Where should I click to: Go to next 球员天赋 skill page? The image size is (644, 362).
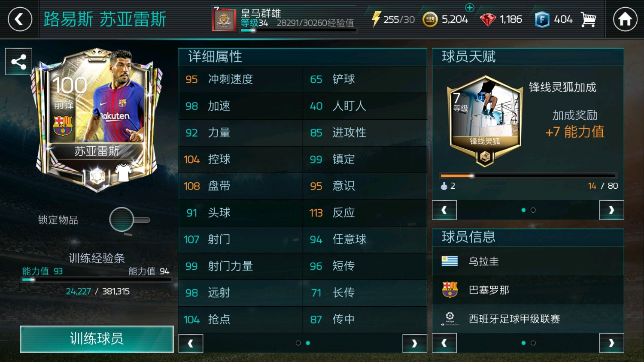point(611,210)
